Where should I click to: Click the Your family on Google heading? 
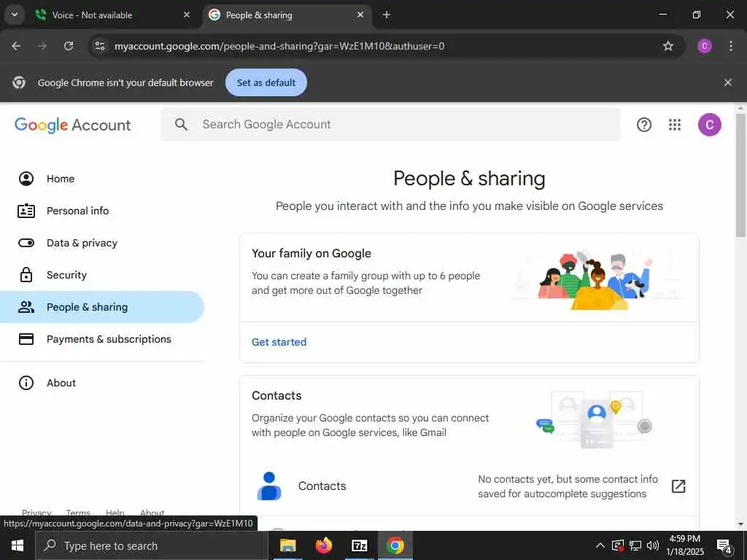point(311,253)
